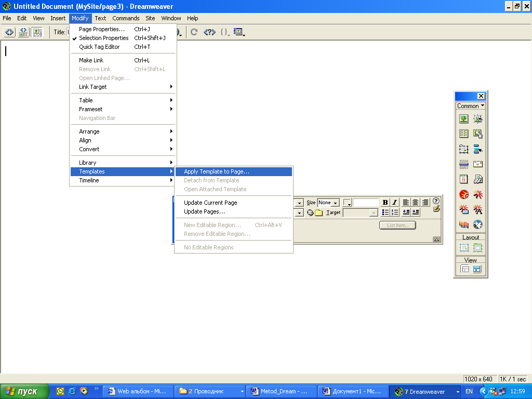The width and height of the screenshot is (532, 399).
Task: Insert Flash Text icon
Action: point(478,209)
